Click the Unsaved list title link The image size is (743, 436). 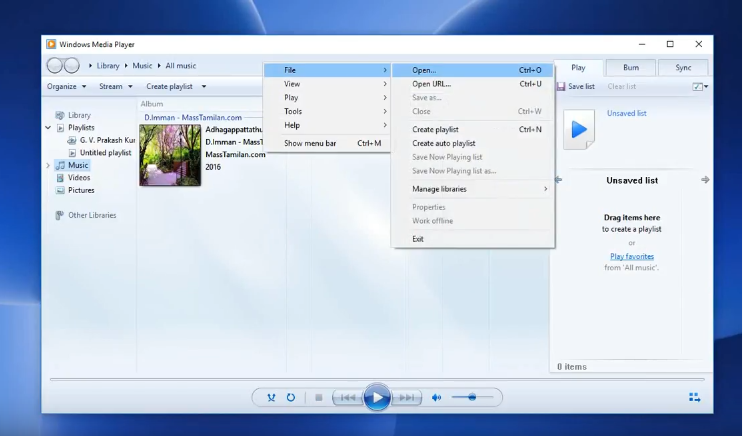pos(626,113)
